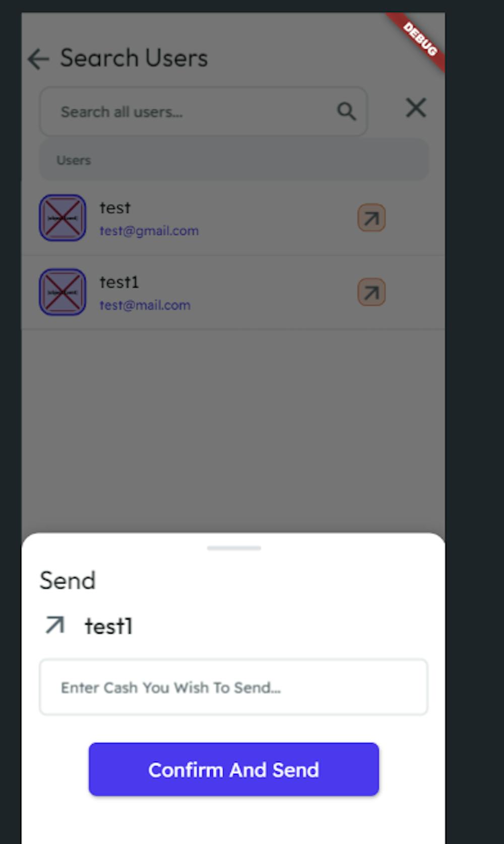Select the test@mail.com email link
Viewport: 504px width, 844px height.
tap(145, 305)
